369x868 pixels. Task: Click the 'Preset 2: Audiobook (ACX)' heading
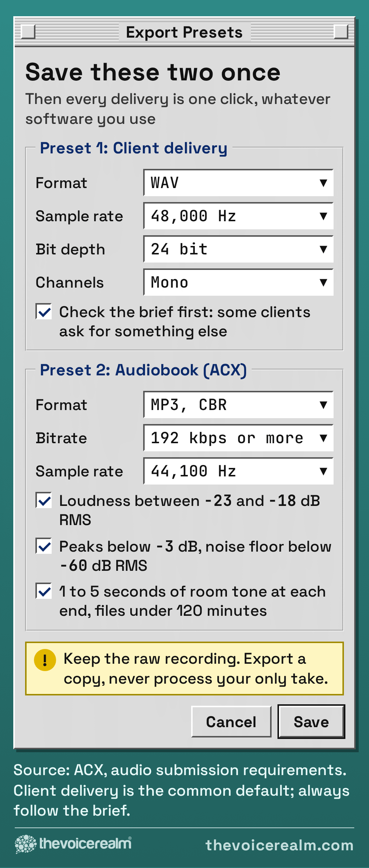[143, 370]
